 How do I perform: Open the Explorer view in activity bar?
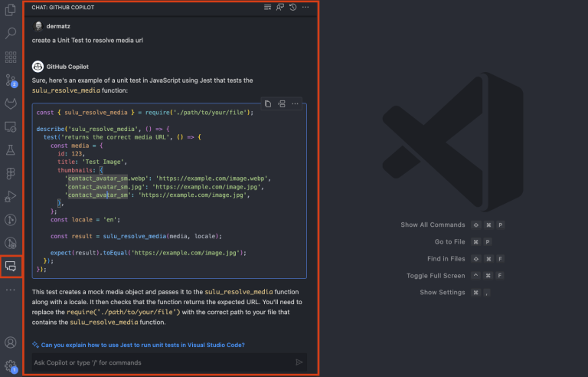coord(11,10)
